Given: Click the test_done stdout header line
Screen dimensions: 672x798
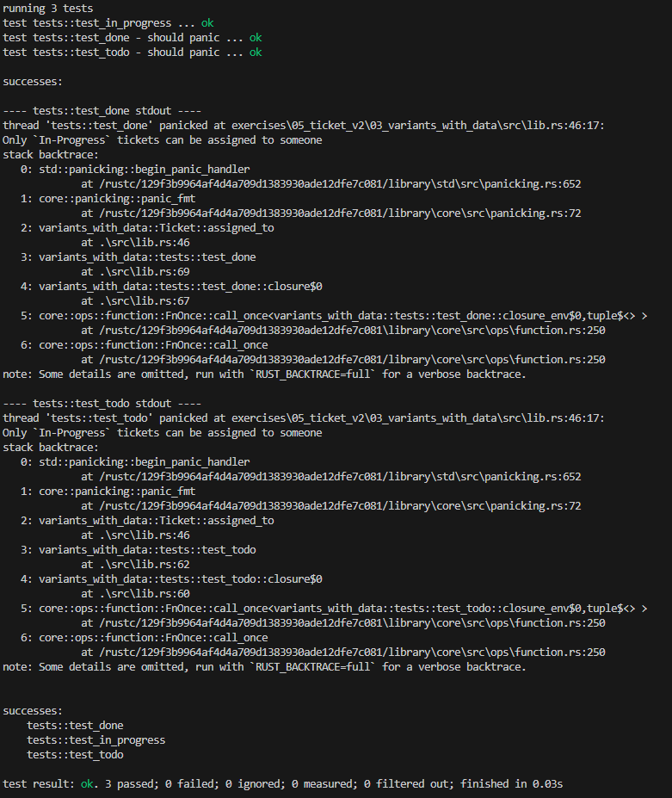Looking at the screenshot, I should (x=102, y=110).
